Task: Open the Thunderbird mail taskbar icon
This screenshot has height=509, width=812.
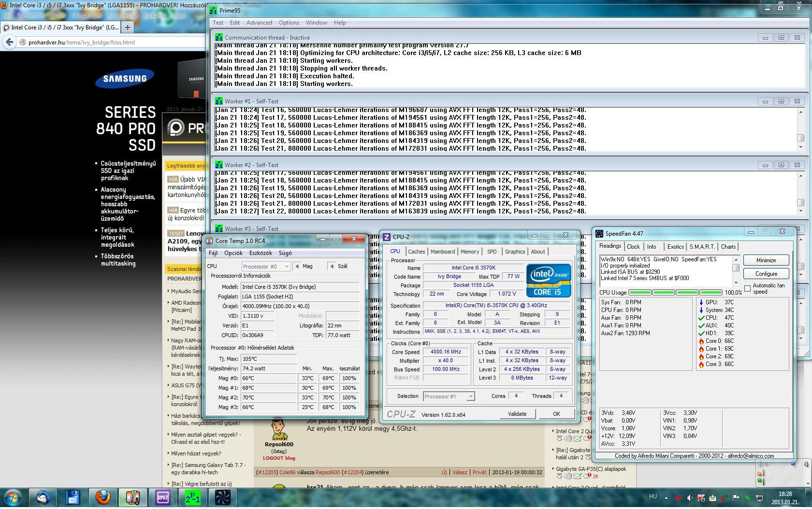Action: 43,497
